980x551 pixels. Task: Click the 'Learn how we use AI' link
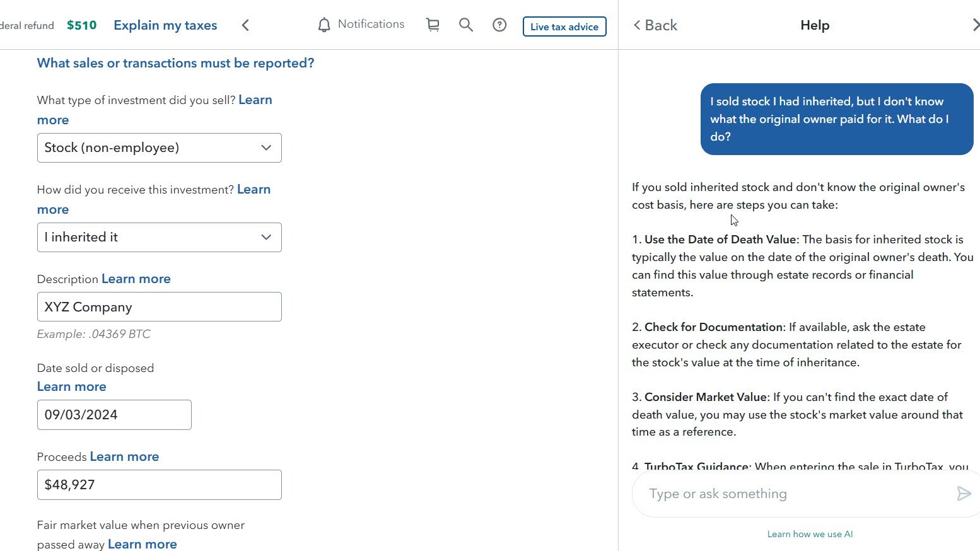(810, 534)
